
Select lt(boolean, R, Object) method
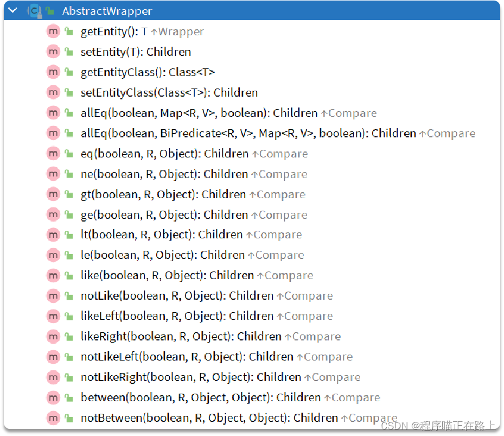click(162, 235)
